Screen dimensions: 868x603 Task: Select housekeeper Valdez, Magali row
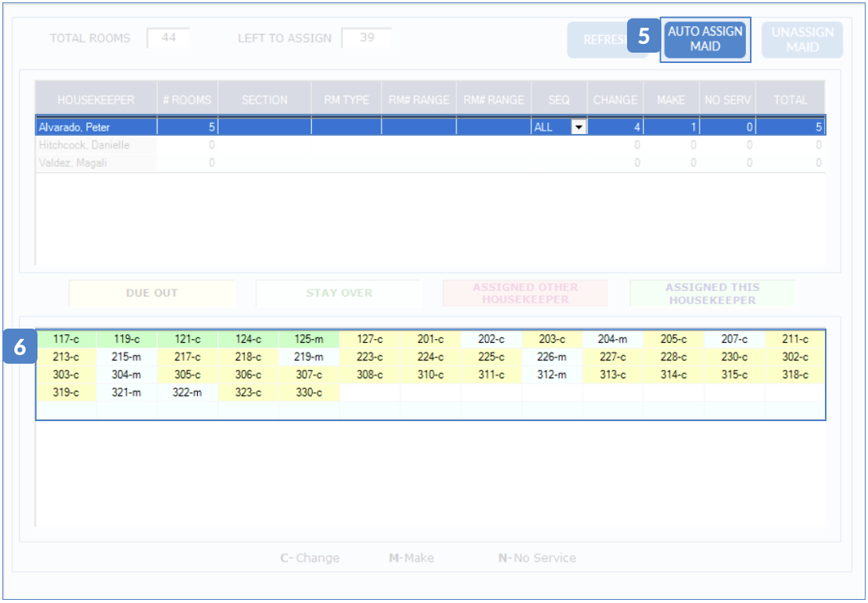click(x=96, y=163)
